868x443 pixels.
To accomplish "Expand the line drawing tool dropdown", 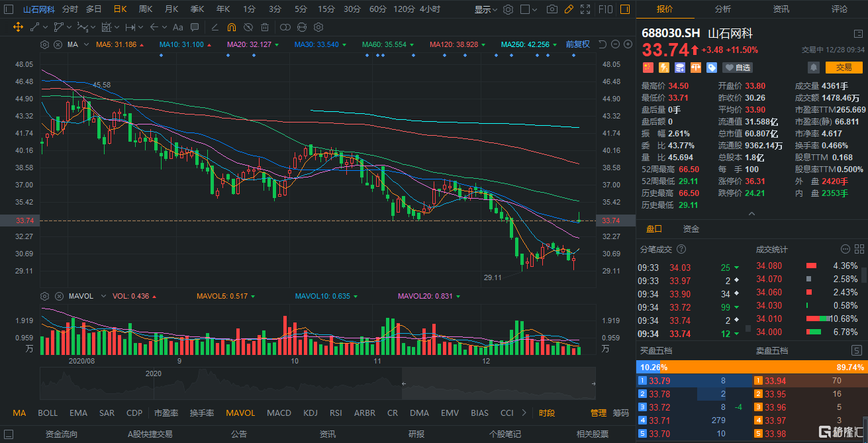I will 45,27.
